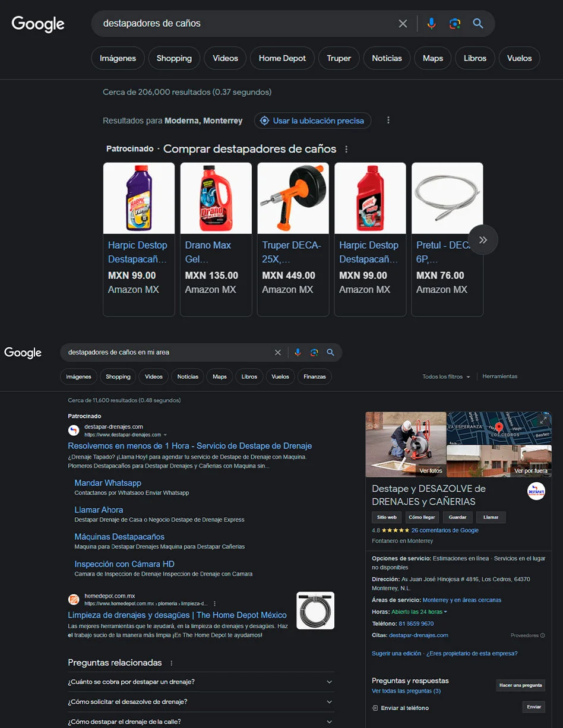Open the 'Todos los filtros' dropdown

point(446,377)
